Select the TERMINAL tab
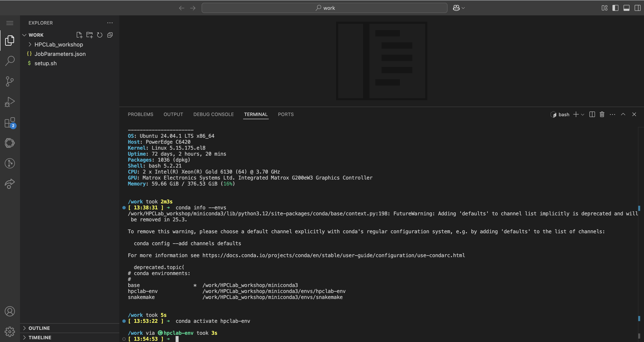This screenshot has width=644, height=342. 256,114
